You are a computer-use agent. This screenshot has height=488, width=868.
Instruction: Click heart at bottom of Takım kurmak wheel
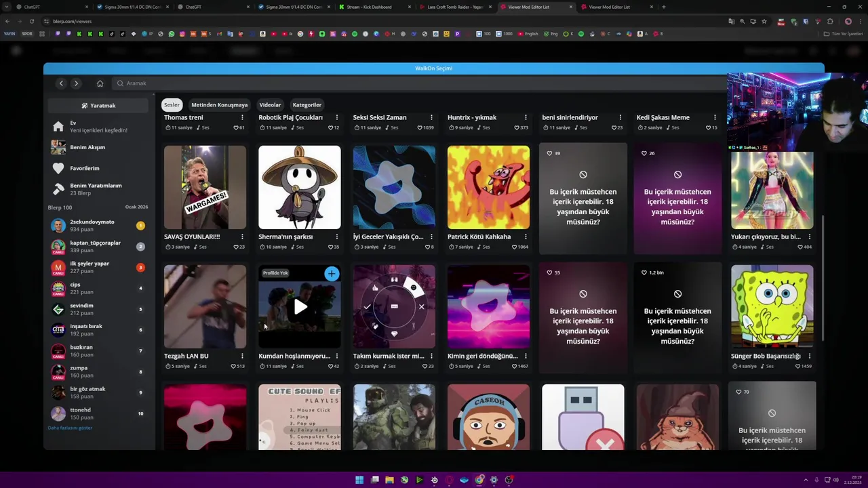click(394, 334)
